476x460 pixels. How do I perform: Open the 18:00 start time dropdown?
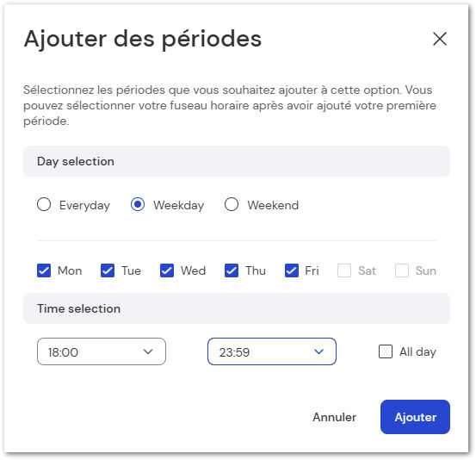tap(102, 351)
